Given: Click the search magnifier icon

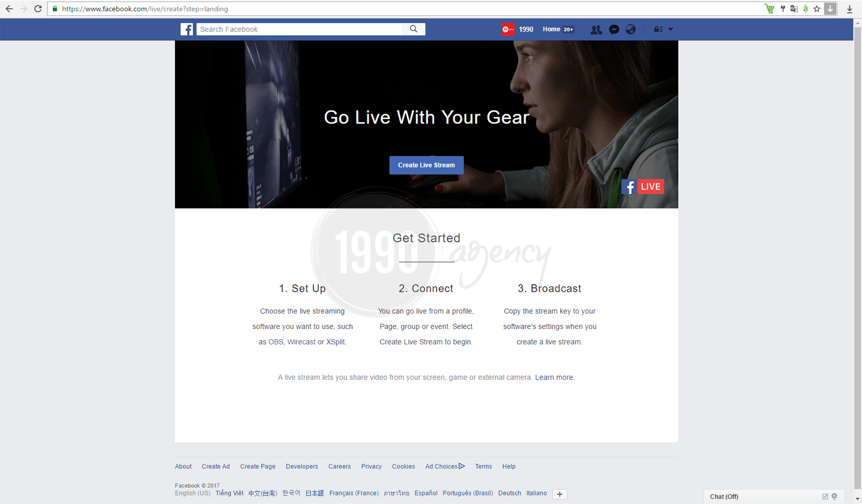Looking at the screenshot, I should [413, 29].
